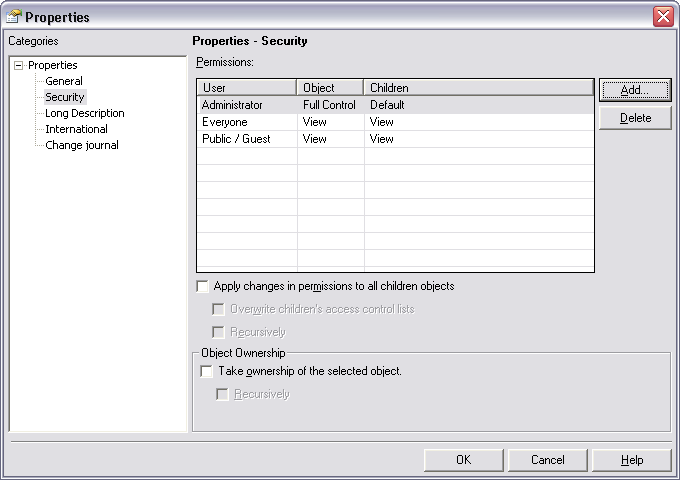Sort by the Children column header
The width and height of the screenshot is (680, 480).
(478, 88)
